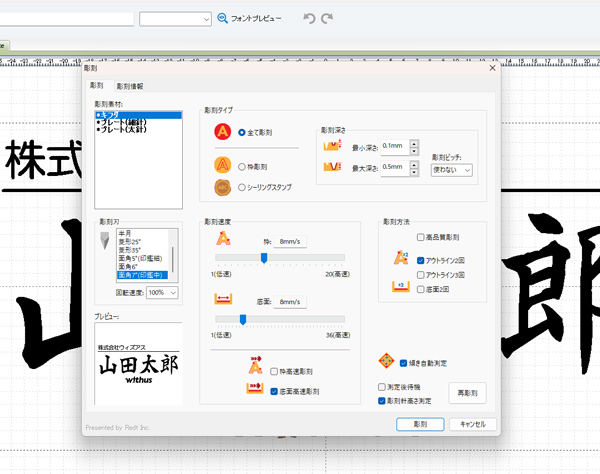Click the フォントプレビュー toolbar label
600x474 pixels.
pyautogui.click(x=256, y=18)
